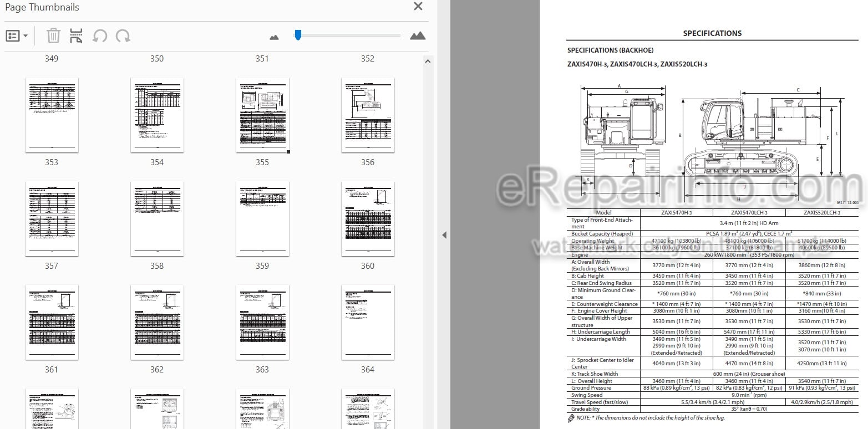Click the thumbnail size slider handle
The width and height of the screenshot is (868, 429).
[298, 35]
